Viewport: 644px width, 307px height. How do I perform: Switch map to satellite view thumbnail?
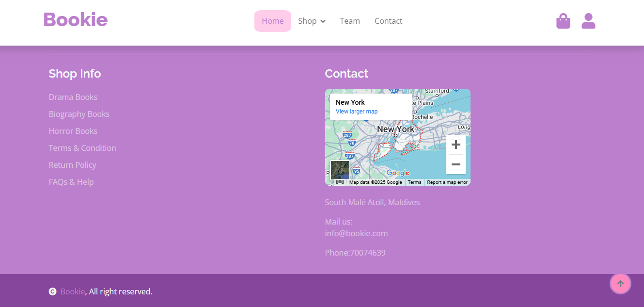pos(340,170)
